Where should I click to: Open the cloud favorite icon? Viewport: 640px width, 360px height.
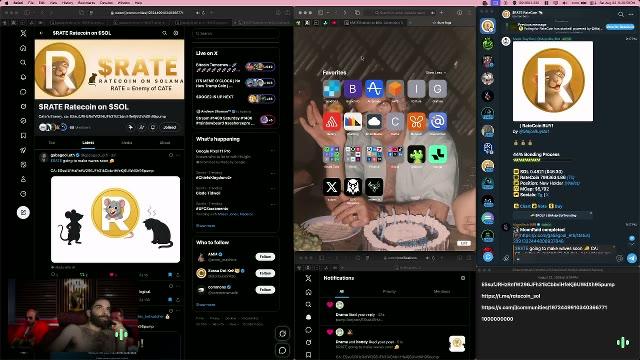pos(374,122)
